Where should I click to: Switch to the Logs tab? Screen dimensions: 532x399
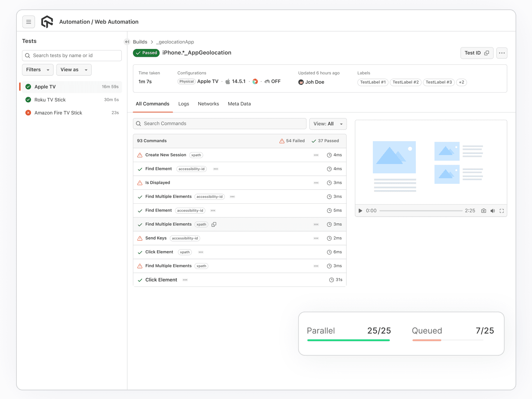[x=183, y=104]
